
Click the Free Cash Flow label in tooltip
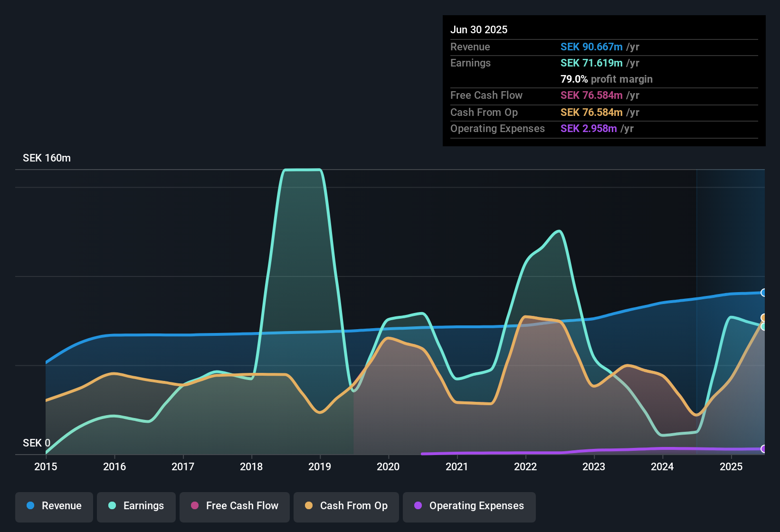pos(486,95)
